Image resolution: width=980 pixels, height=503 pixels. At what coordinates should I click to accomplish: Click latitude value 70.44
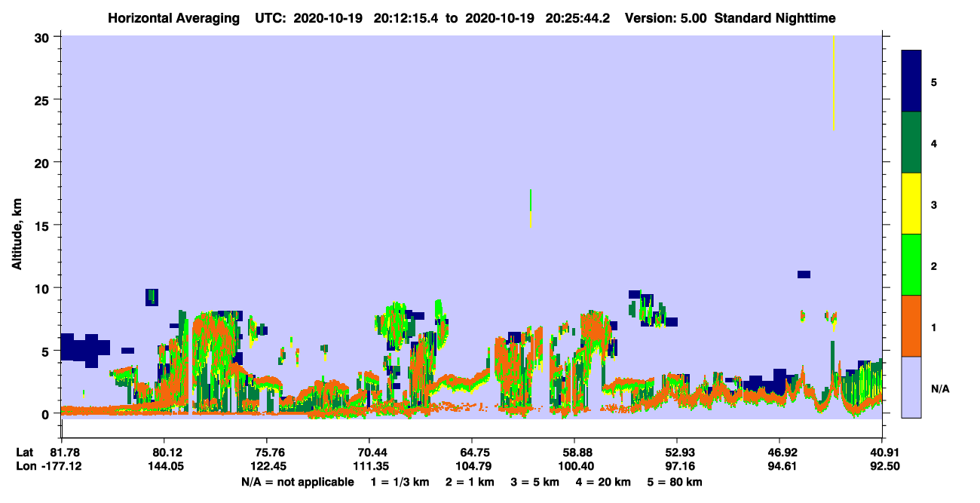click(369, 452)
